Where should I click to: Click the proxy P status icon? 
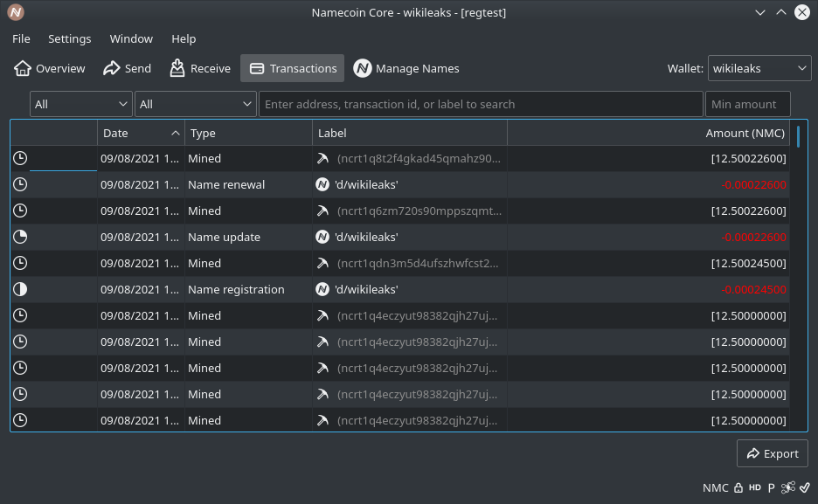coord(770,487)
